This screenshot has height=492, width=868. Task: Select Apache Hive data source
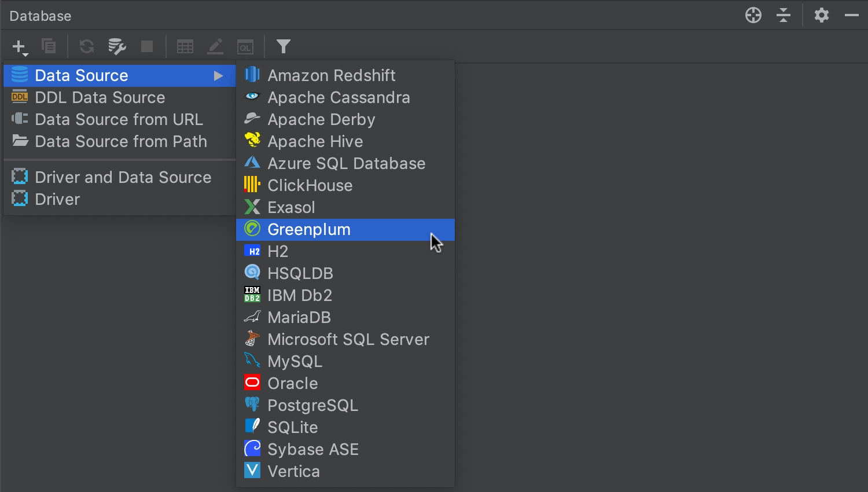pos(345,142)
